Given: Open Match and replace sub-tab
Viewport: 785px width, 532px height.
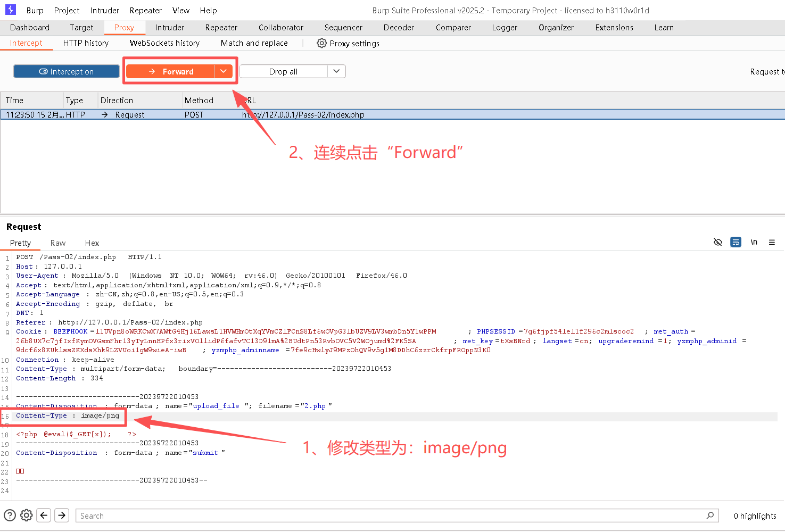Looking at the screenshot, I should click(x=254, y=43).
